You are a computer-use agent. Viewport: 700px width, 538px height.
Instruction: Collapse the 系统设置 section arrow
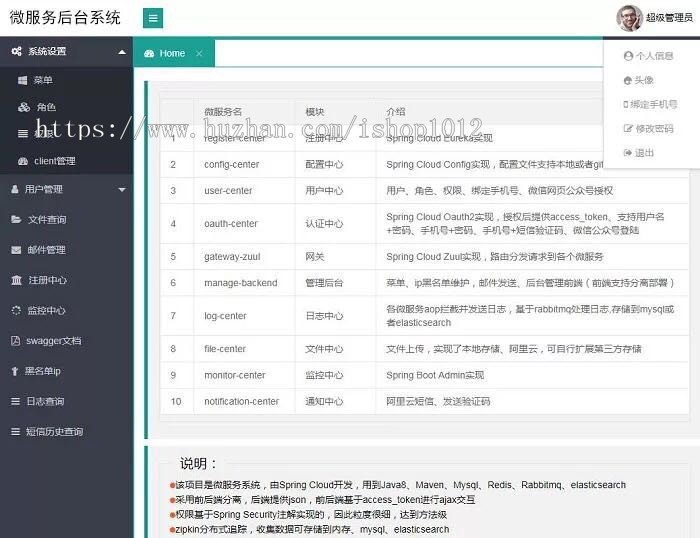point(122,52)
